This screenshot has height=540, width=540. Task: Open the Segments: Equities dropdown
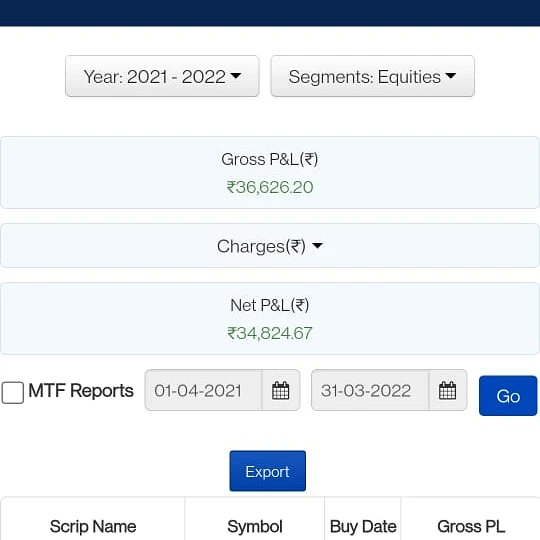coord(373,76)
